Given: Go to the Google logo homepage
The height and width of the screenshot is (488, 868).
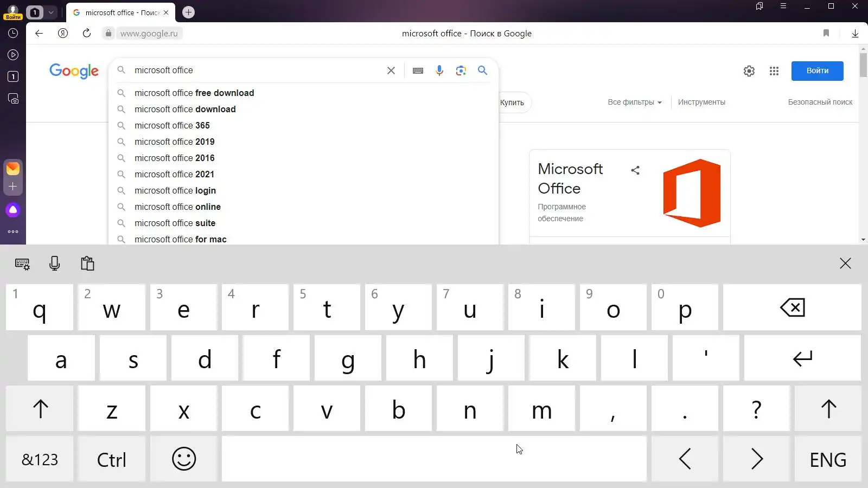Looking at the screenshot, I should 74,71.
